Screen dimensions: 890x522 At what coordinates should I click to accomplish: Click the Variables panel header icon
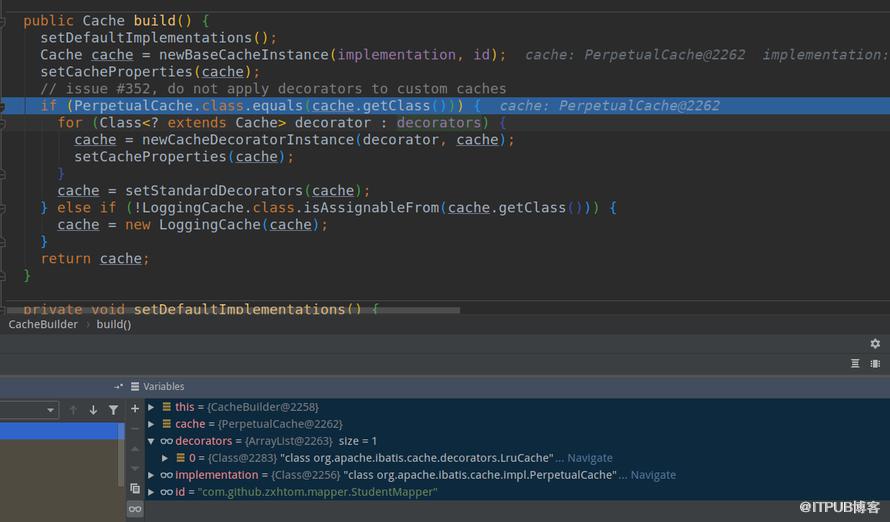click(x=135, y=386)
